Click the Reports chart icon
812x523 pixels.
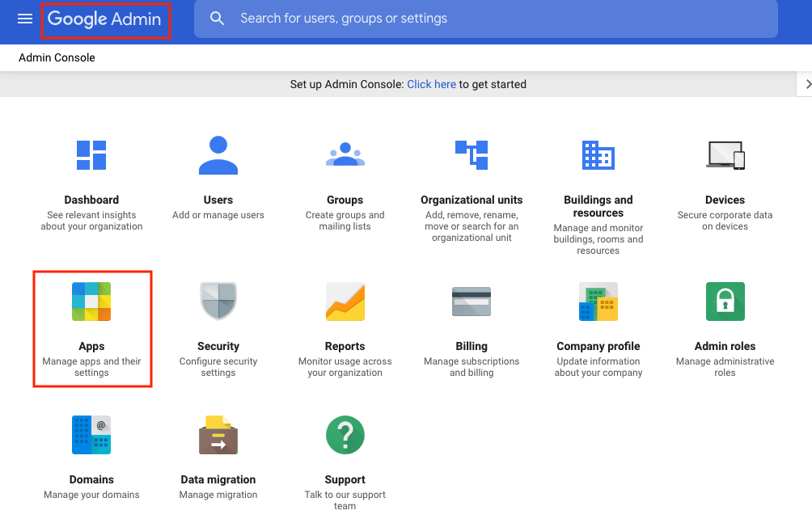pyautogui.click(x=345, y=302)
